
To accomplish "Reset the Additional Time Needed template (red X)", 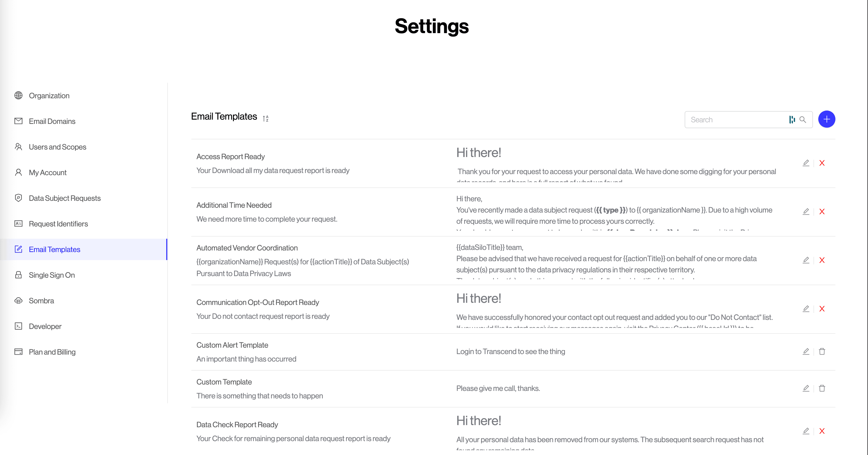I will click(822, 211).
